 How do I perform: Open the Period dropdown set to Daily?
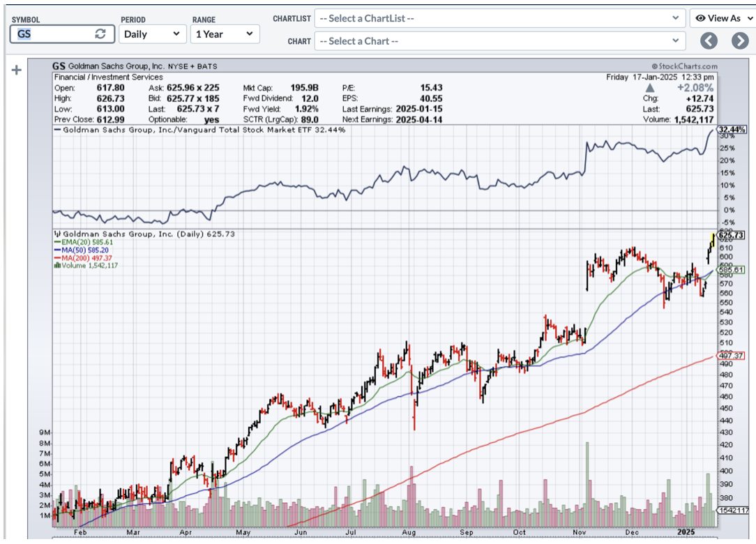click(x=151, y=33)
